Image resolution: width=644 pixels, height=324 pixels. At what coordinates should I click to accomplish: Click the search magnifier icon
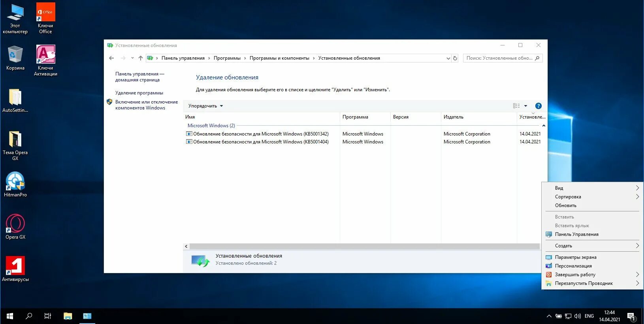[x=537, y=58]
